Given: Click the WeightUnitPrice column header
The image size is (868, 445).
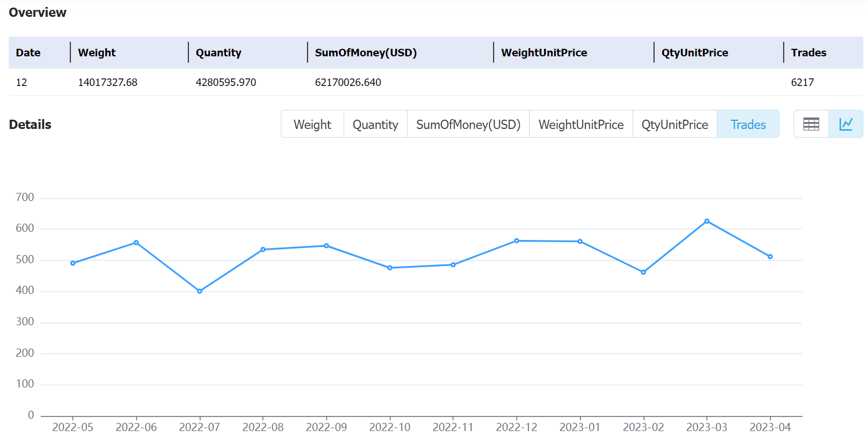Looking at the screenshot, I should [544, 52].
